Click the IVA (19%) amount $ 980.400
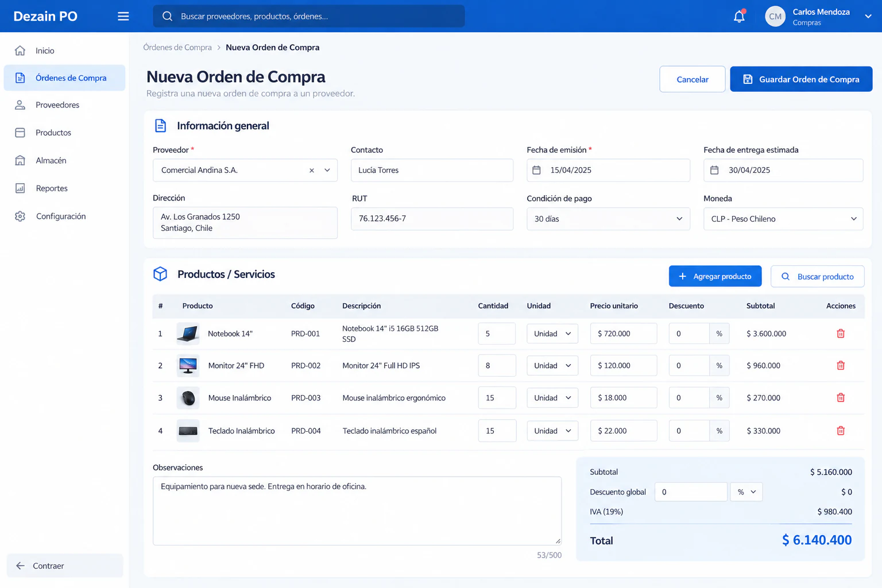 coord(834,512)
